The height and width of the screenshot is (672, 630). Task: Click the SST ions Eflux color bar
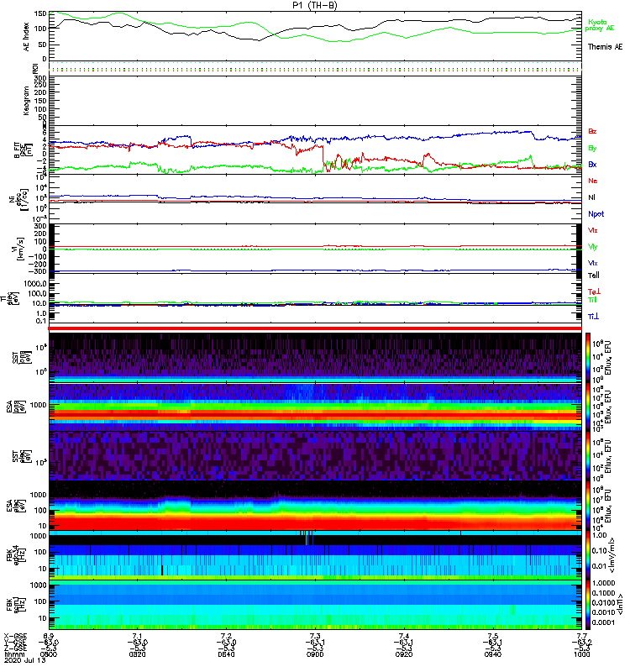click(x=588, y=358)
